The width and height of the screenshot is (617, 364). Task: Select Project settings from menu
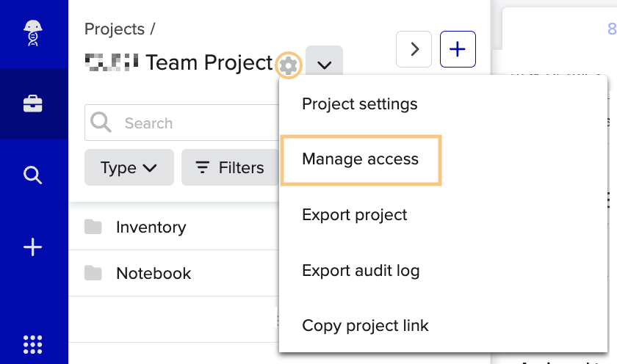[x=359, y=103]
